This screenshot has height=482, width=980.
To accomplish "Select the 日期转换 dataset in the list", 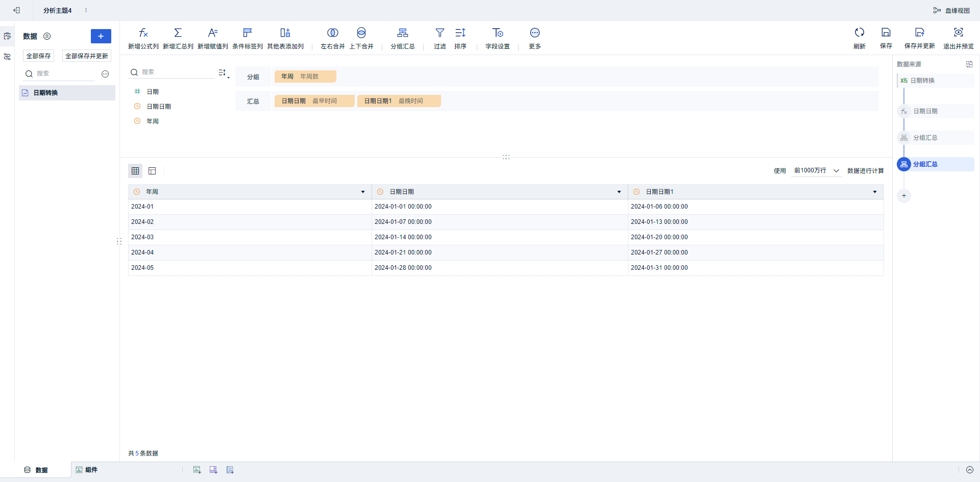I will pos(67,93).
